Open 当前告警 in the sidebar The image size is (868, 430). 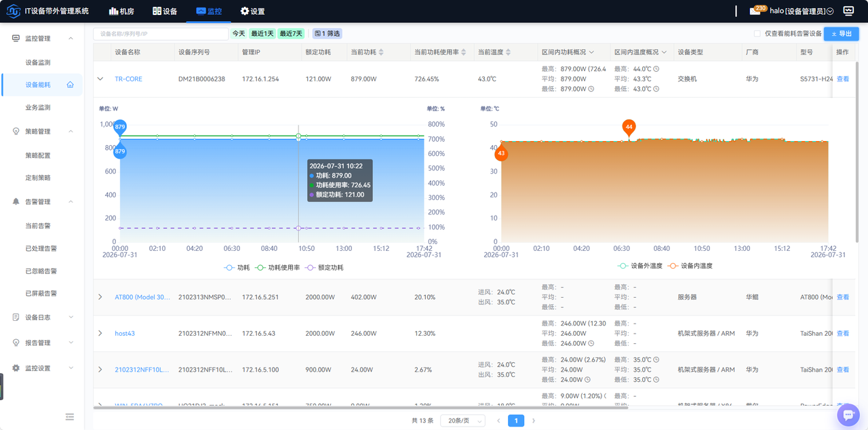tap(38, 226)
